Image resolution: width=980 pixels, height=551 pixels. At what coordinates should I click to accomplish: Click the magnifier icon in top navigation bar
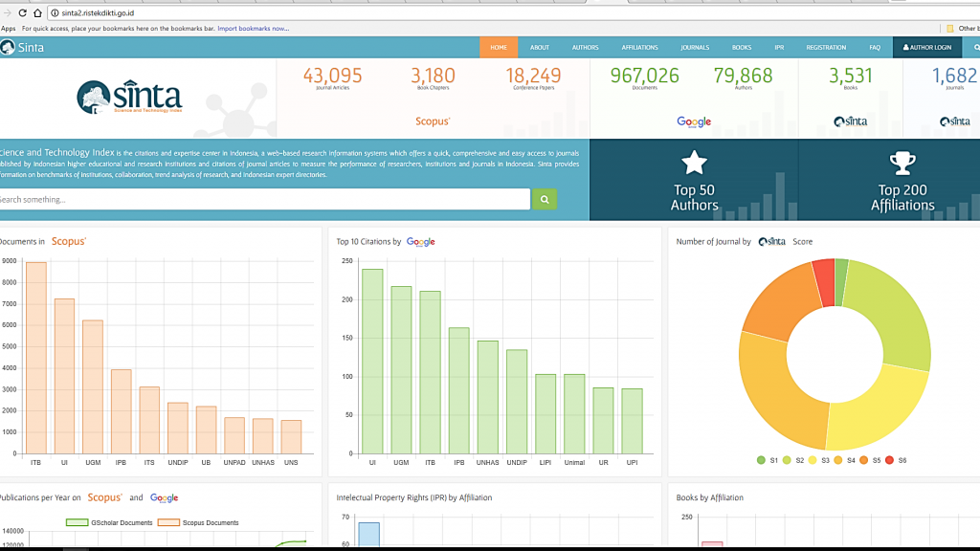click(975, 47)
